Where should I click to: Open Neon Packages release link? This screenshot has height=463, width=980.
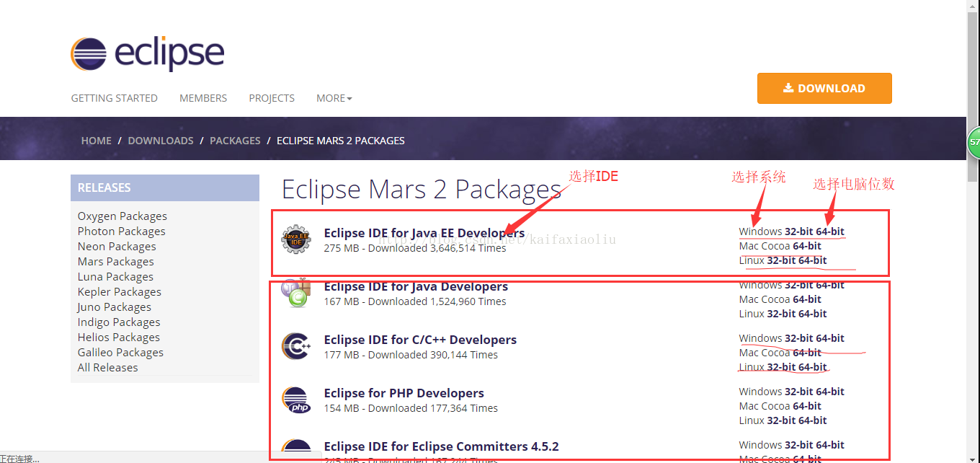116,247
